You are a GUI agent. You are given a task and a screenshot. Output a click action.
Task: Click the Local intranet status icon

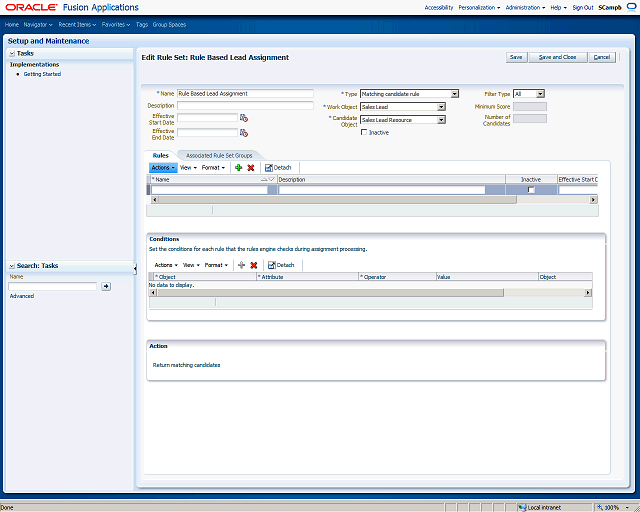coord(522,508)
